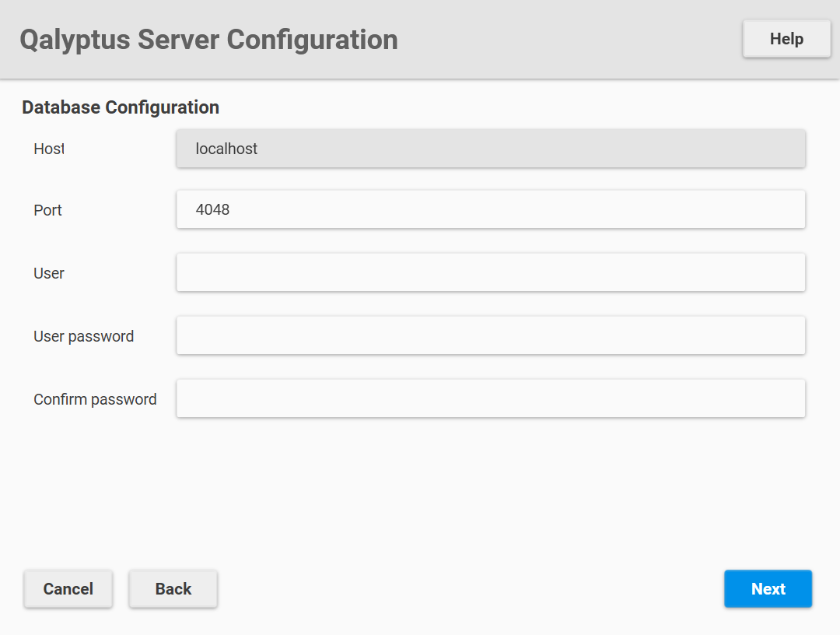This screenshot has height=635, width=840.
Task: Click the empty User field to type
Action: 490,272
